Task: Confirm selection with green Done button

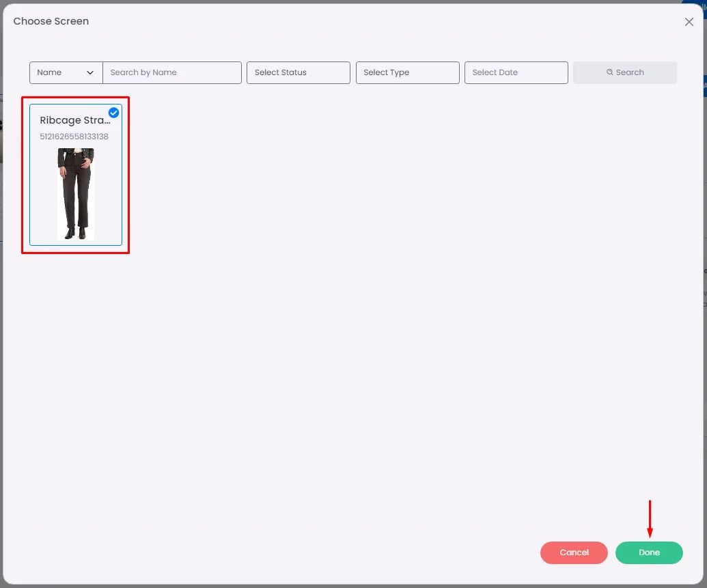Action: (649, 552)
